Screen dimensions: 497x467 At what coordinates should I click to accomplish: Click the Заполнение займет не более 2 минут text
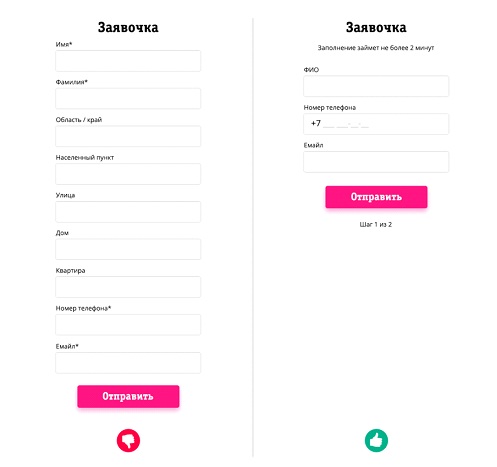click(x=376, y=48)
